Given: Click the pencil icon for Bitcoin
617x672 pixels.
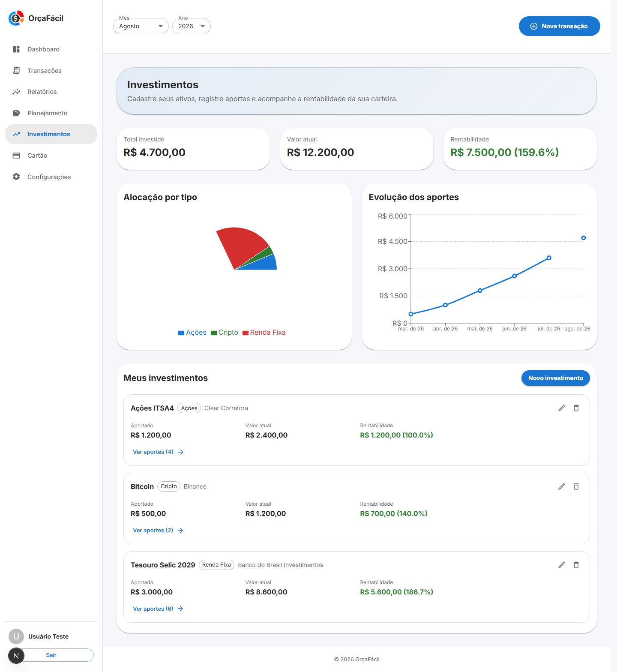Looking at the screenshot, I should [x=561, y=486].
